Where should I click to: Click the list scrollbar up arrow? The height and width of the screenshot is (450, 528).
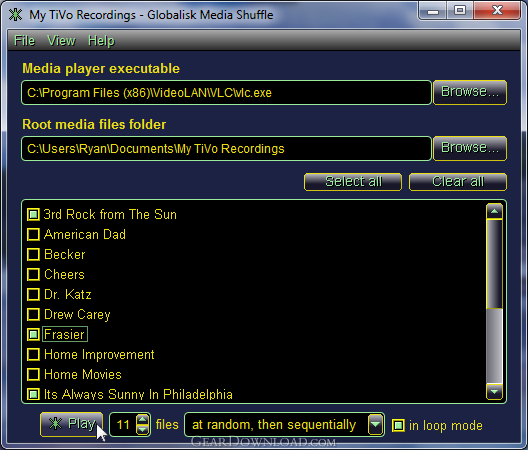click(494, 212)
